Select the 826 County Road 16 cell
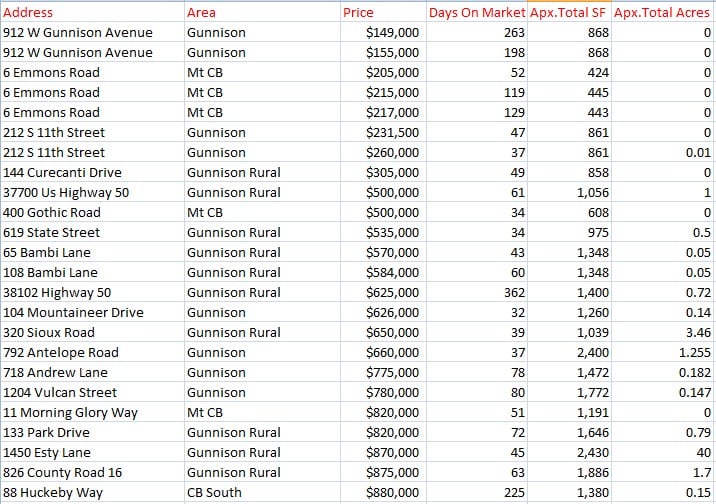This screenshot has height=504, width=716. click(92, 472)
